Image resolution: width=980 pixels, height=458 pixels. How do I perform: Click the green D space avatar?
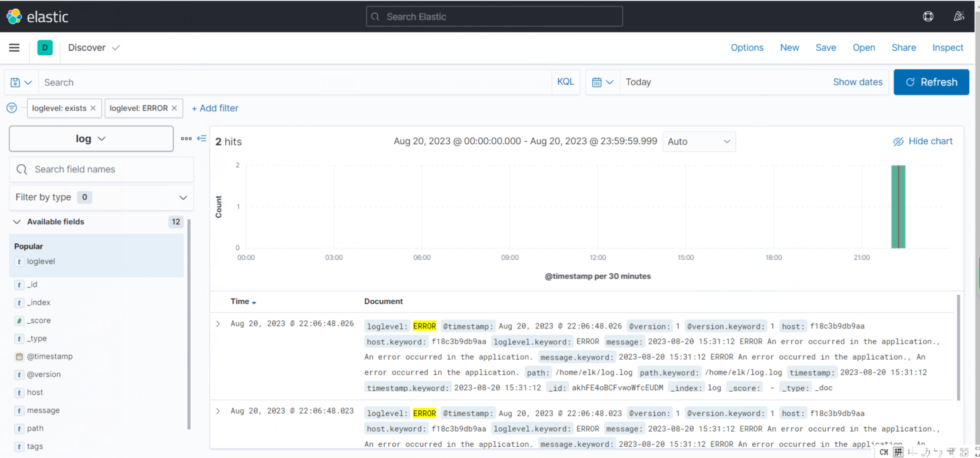click(x=45, y=48)
